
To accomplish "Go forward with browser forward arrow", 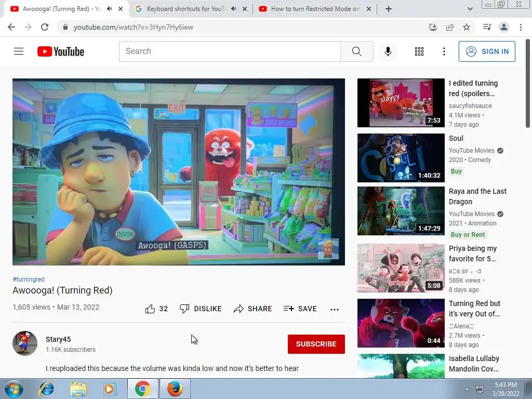I will tap(28, 27).
